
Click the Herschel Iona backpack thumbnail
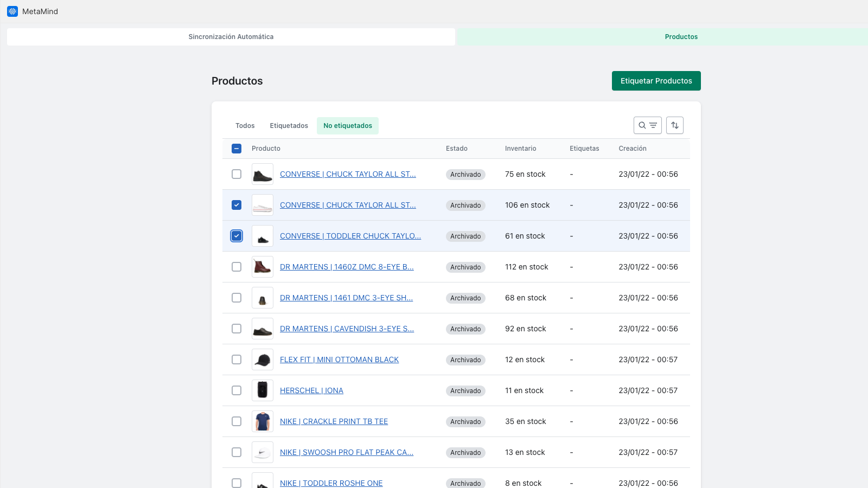[x=263, y=390]
